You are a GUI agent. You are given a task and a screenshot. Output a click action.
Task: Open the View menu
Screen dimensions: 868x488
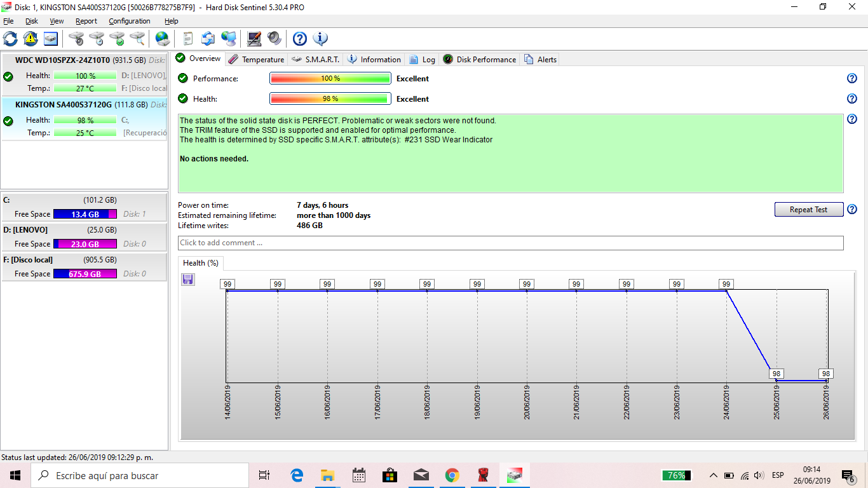[57, 21]
